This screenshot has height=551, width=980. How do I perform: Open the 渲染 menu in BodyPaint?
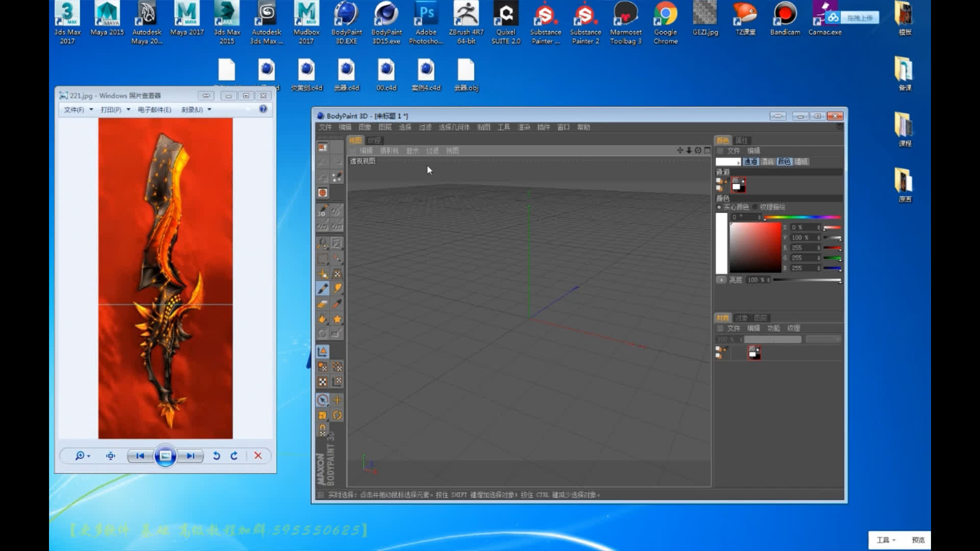(x=524, y=127)
